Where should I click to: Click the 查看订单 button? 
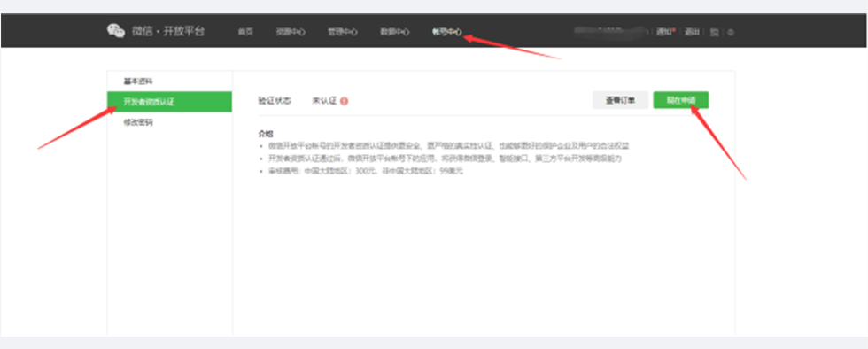[620, 100]
